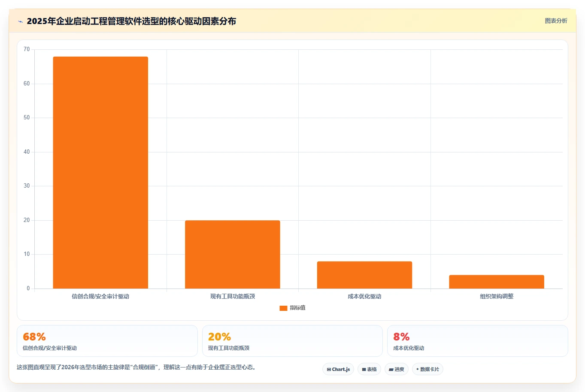585x392 pixels.
Task: Click the lightning icon beside the chart title
Action: pyautogui.click(x=20, y=21)
